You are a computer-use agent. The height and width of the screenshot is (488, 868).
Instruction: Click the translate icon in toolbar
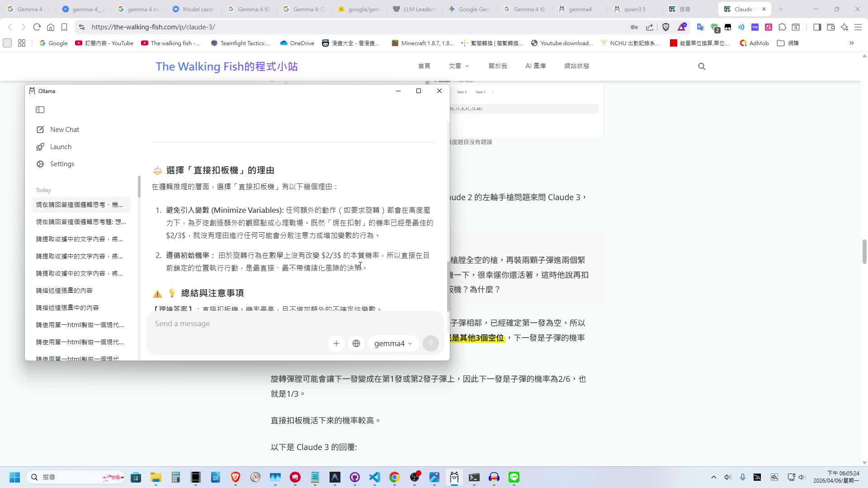(x=700, y=27)
